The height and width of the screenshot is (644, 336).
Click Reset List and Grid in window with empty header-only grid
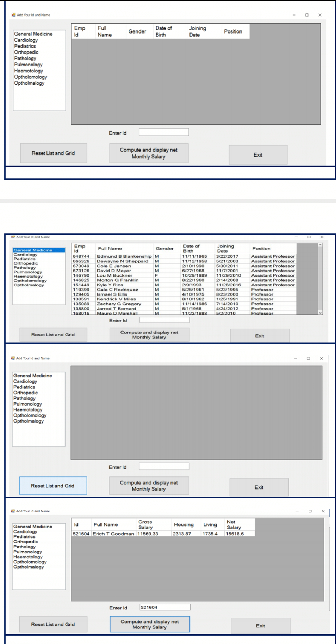53,153
